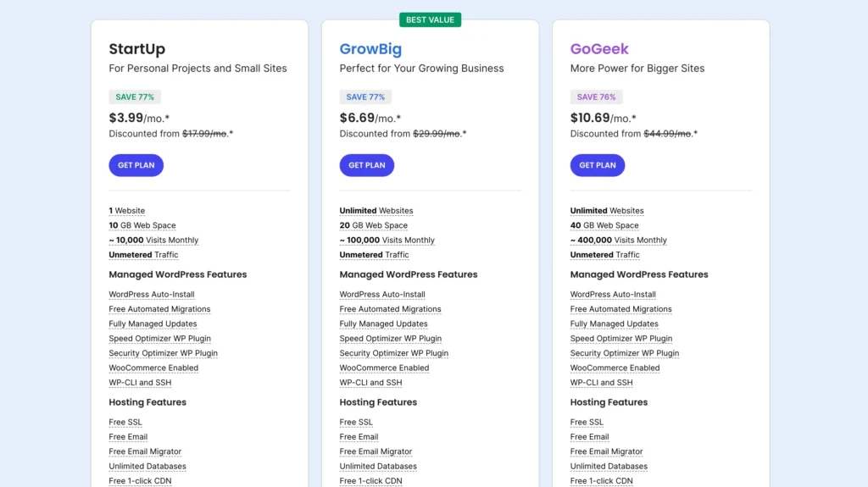This screenshot has width=868, height=487.
Task: Click the StartUp plan heading
Action: pos(136,49)
